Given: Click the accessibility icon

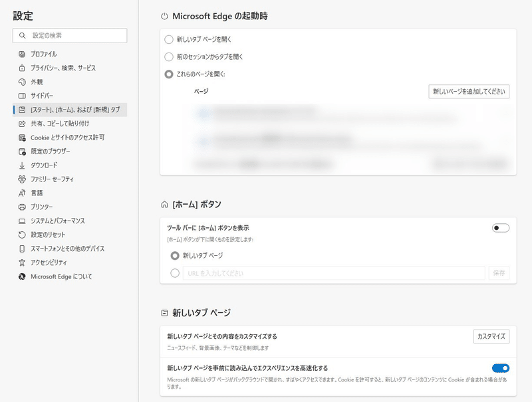Looking at the screenshot, I should pyautogui.click(x=22, y=262).
